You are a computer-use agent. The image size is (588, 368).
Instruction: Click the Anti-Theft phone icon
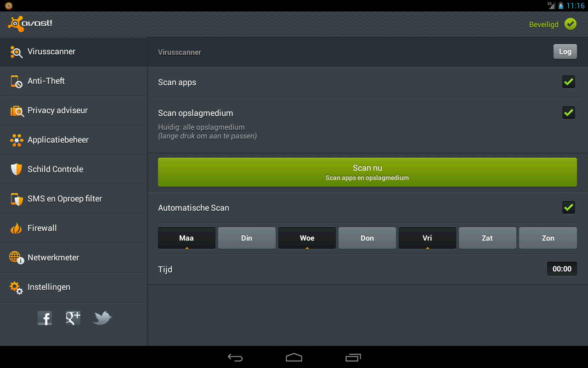(x=17, y=81)
